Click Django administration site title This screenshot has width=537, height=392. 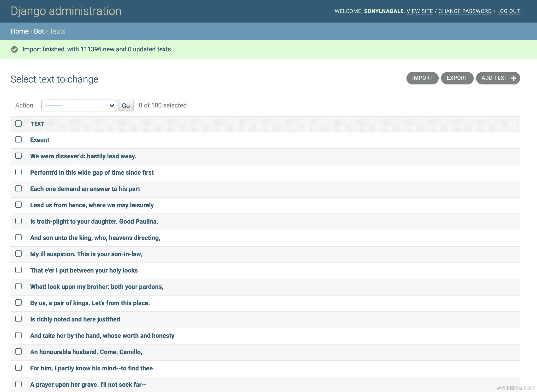tap(66, 11)
